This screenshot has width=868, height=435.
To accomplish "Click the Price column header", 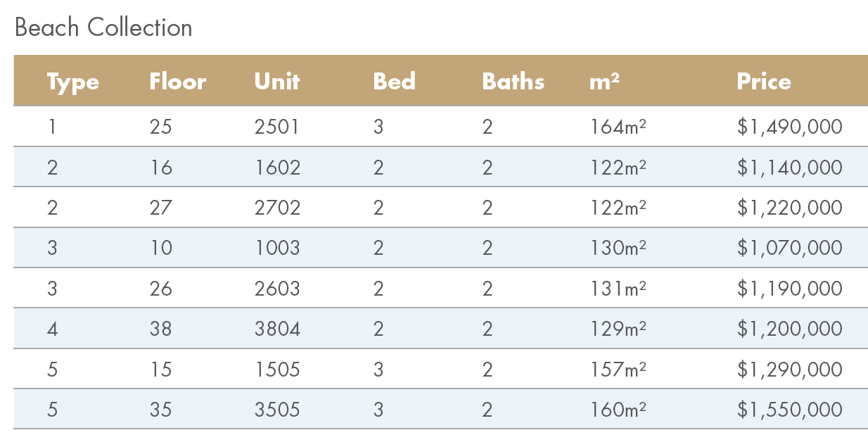I will 763,82.
